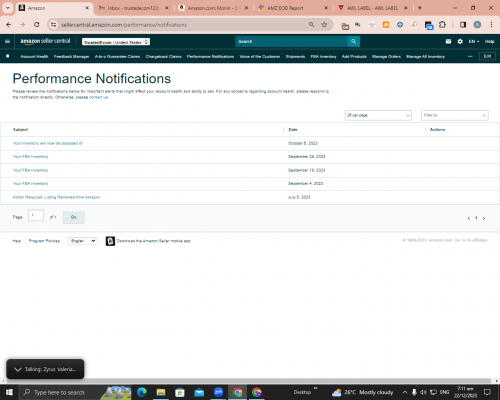Open the Chrome extensions puzzle icon
The height and width of the screenshot is (400, 500).
tap(442, 25)
